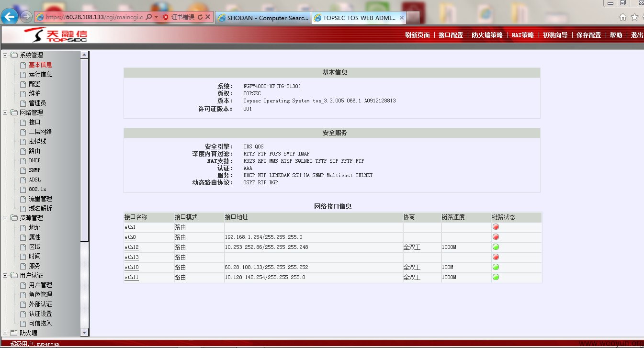Click the page icon beside 802.1x
644x348 pixels.
(23, 189)
